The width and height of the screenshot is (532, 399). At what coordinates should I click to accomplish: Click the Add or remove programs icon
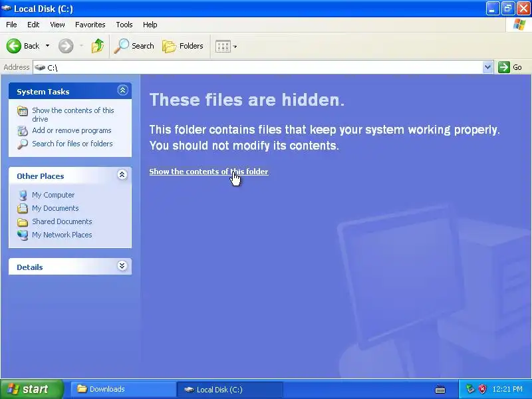tap(23, 130)
